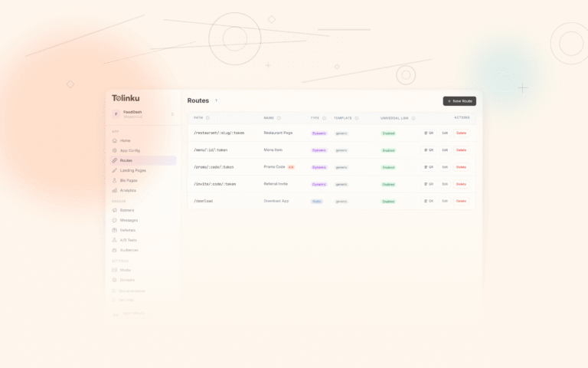This screenshot has width=588, height=368.
Task: Click the path /restaurant/:slug/:token
Action: 219,133
